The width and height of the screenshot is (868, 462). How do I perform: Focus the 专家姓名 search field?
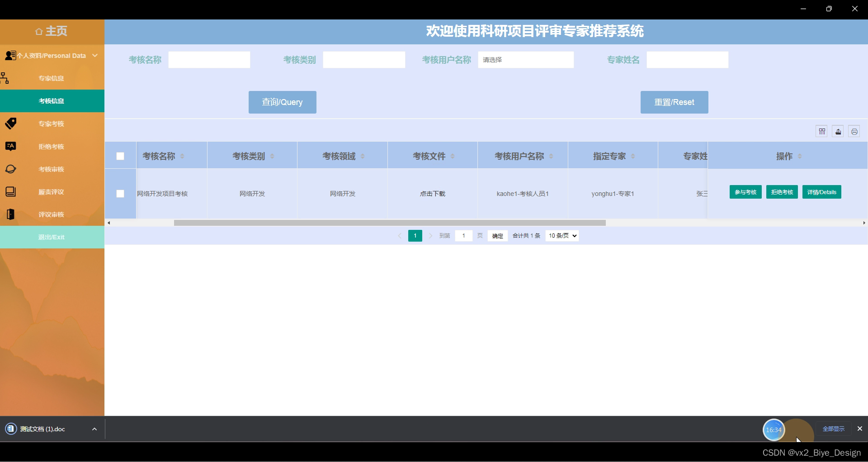coord(688,60)
